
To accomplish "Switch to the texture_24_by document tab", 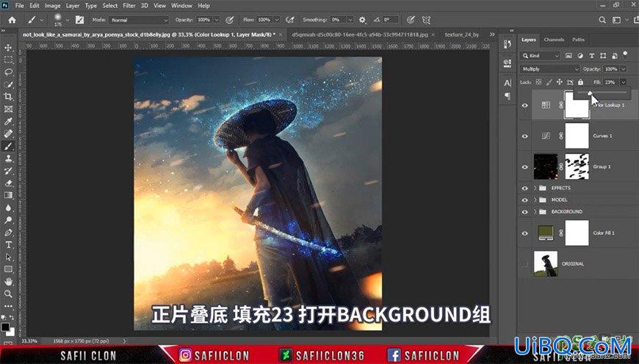I will pyautogui.click(x=462, y=35).
